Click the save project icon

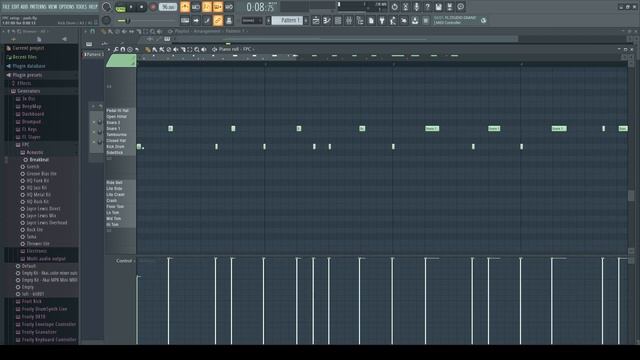(438, 7)
